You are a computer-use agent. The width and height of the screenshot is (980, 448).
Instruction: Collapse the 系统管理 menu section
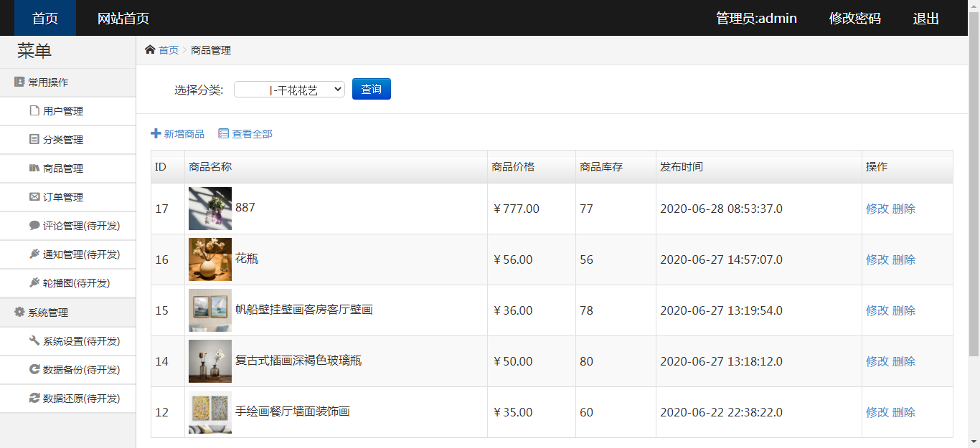click(48, 313)
